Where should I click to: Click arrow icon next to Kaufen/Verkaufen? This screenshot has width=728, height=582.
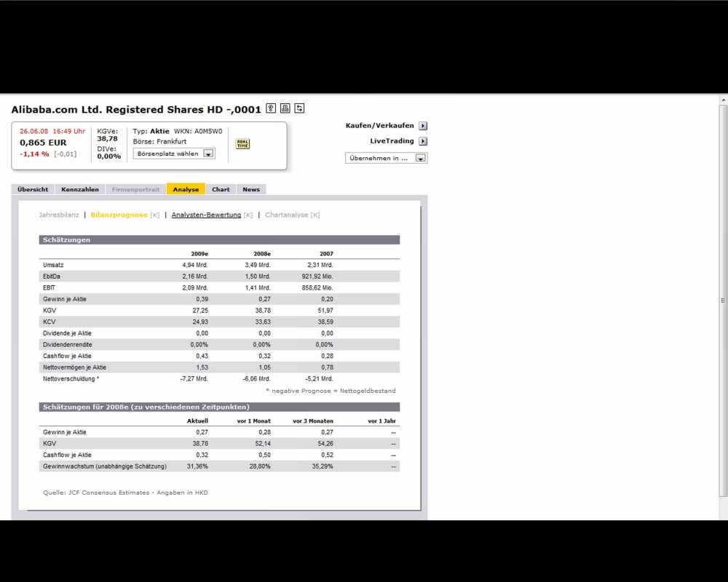pos(423,126)
